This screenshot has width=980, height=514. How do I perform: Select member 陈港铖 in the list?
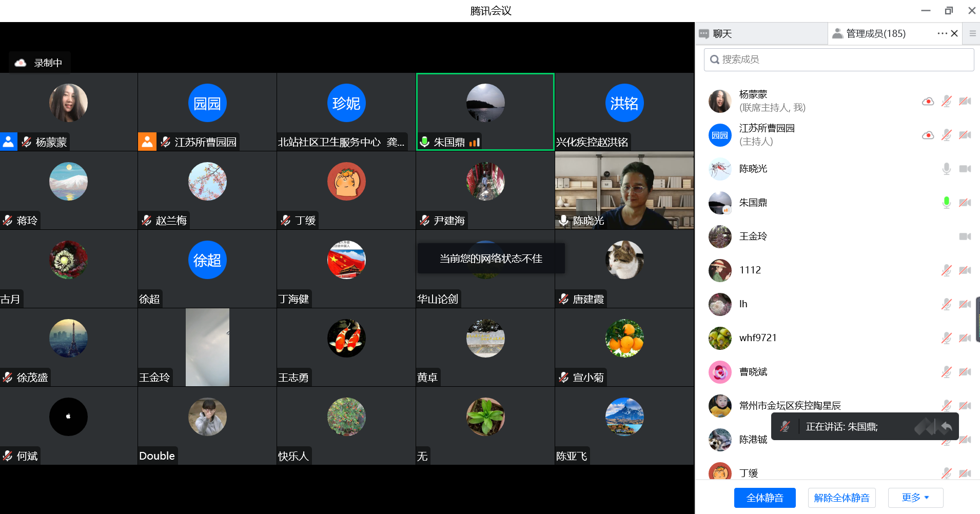pos(837,440)
